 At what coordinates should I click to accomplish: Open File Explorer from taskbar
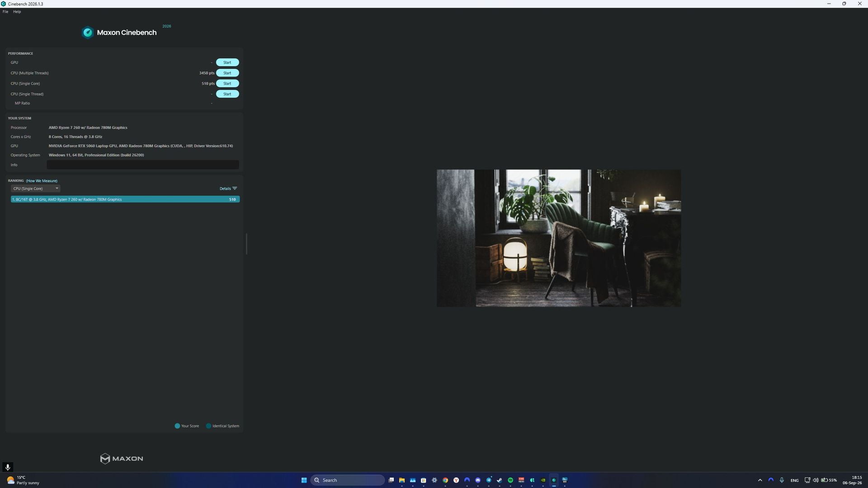click(x=402, y=480)
